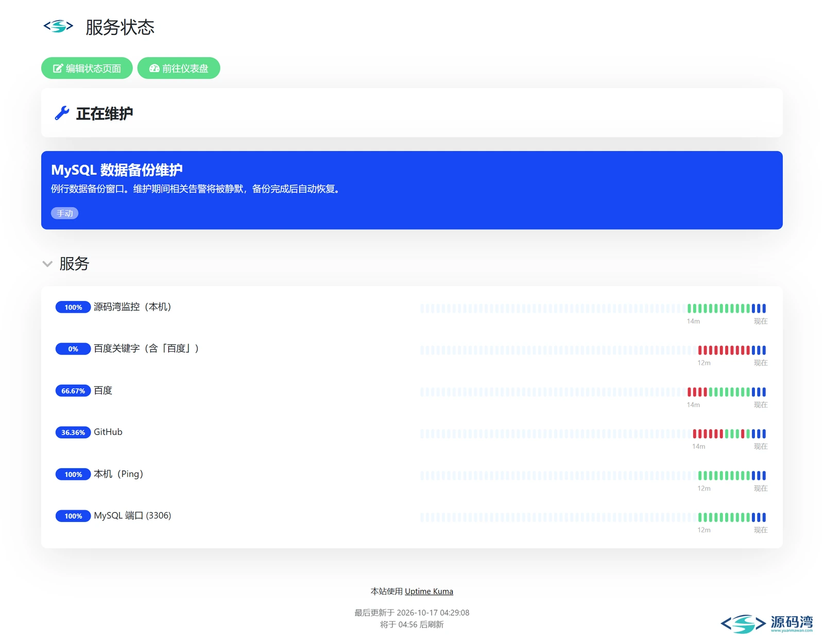This screenshot has height=644, width=824.
Task: Click the edit pencil icon in 编辑状态页面
Action: (x=58, y=68)
